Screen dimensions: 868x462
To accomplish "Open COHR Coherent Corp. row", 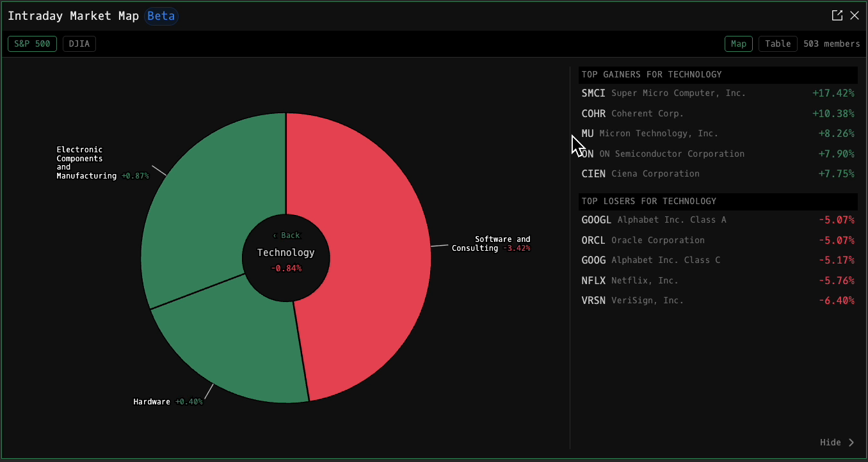I will 718,114.
